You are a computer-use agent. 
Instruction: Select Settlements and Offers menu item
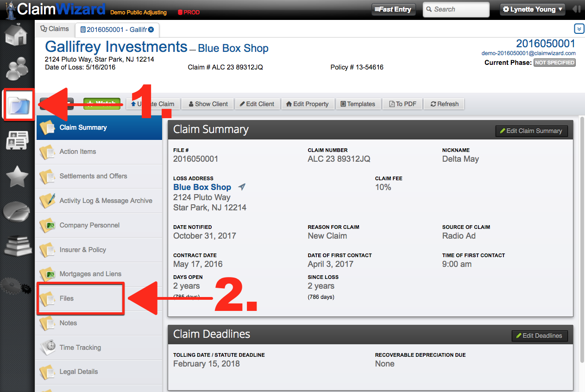[x=93, y=176]
